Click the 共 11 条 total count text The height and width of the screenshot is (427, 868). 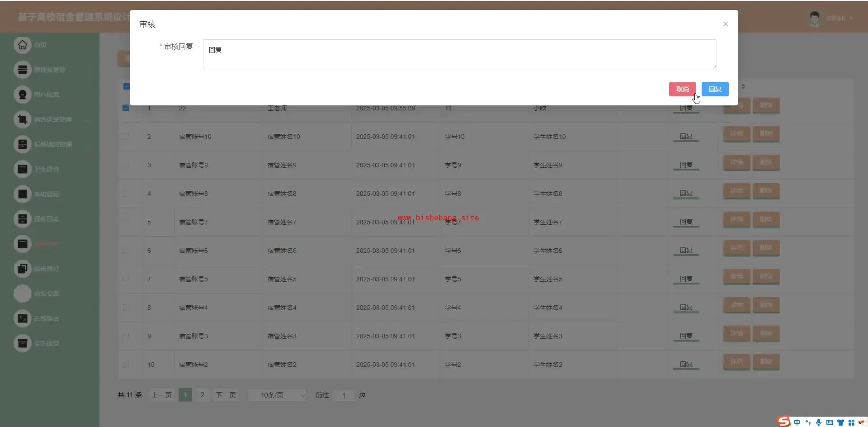[x=130, y=395]
